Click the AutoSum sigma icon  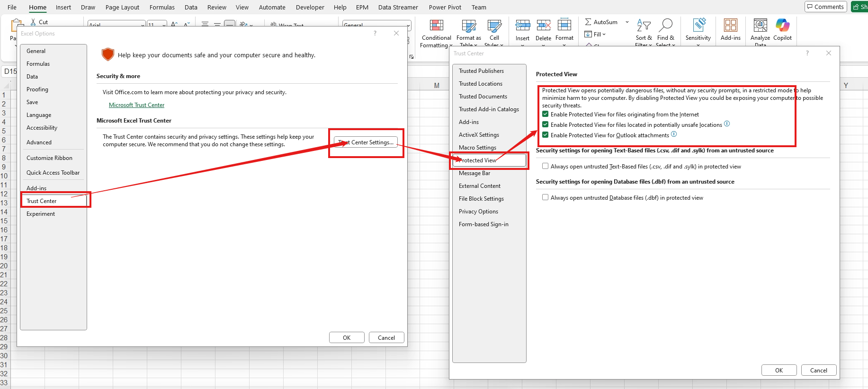[588, 22]
